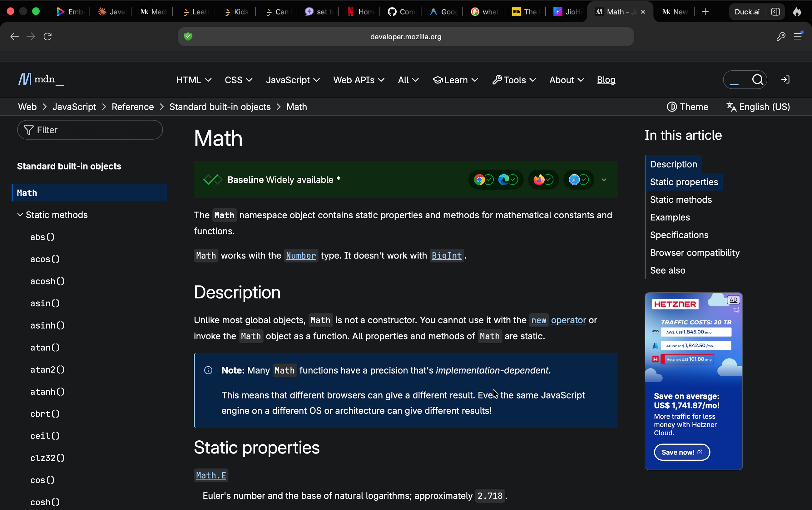Open the Learn dropdown menu

[455, 80]
